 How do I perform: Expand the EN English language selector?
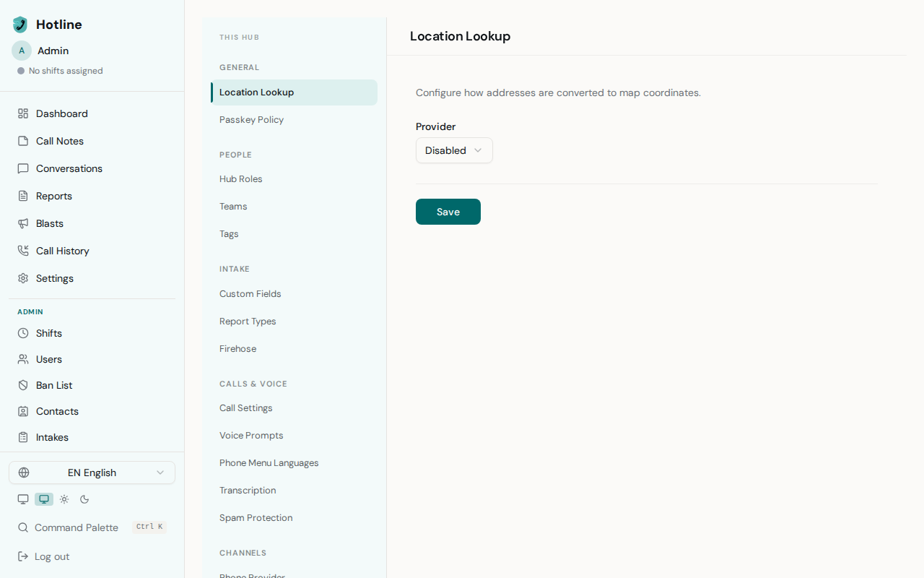(92, 473)
